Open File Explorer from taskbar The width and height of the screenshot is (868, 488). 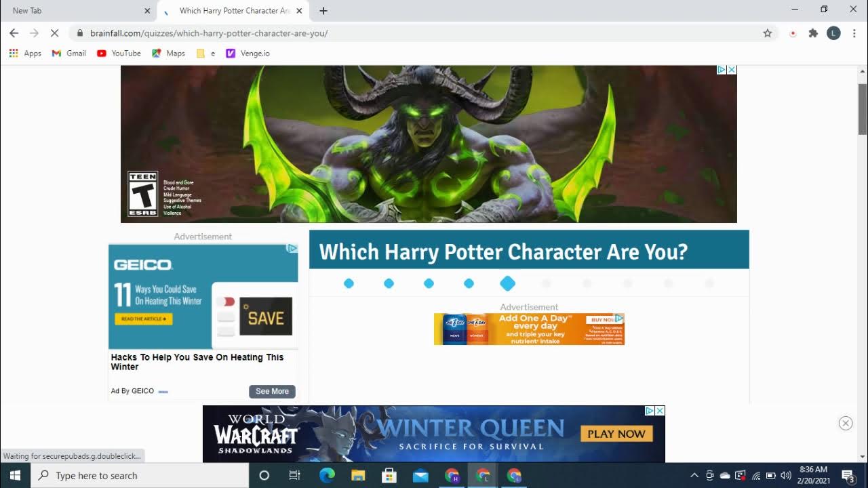[x=358, y=476]
